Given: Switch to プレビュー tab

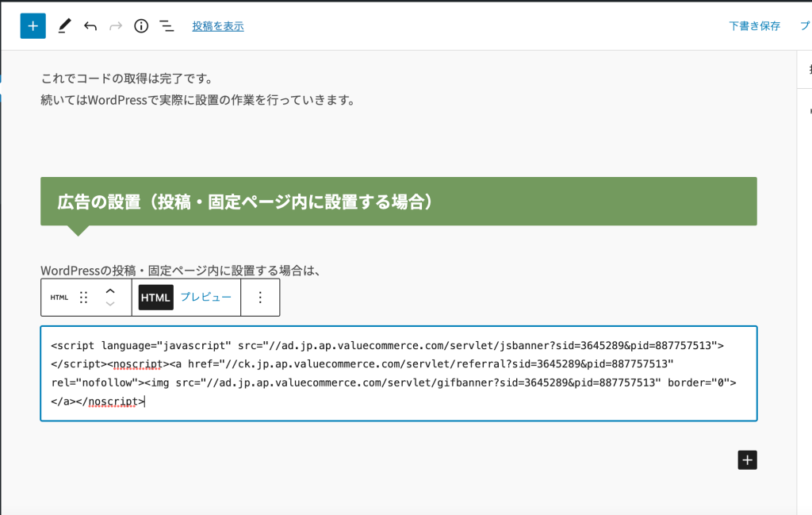Looking at the screenshot, I should (205, 297).
